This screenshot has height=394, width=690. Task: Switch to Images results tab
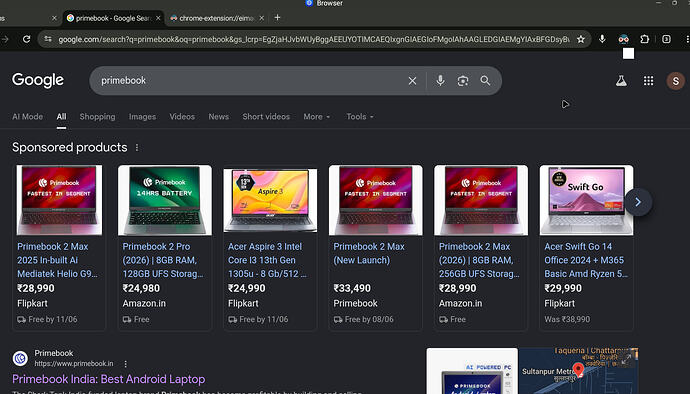tap(142, 117)
